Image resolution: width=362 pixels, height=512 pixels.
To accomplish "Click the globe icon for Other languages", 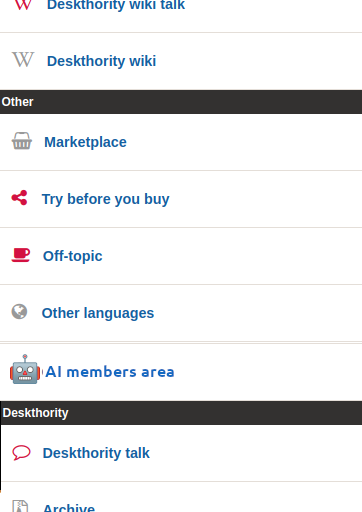I will pos(19,312).
